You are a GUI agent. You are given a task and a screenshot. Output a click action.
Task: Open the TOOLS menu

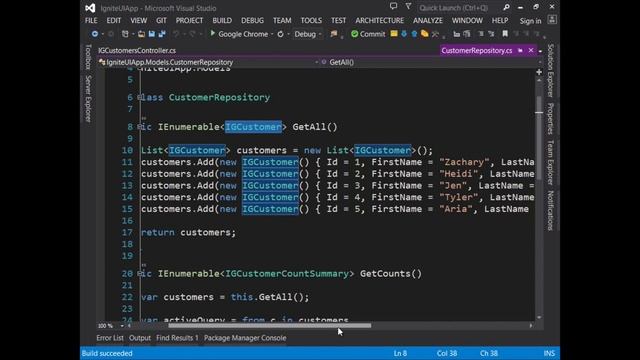311,20
